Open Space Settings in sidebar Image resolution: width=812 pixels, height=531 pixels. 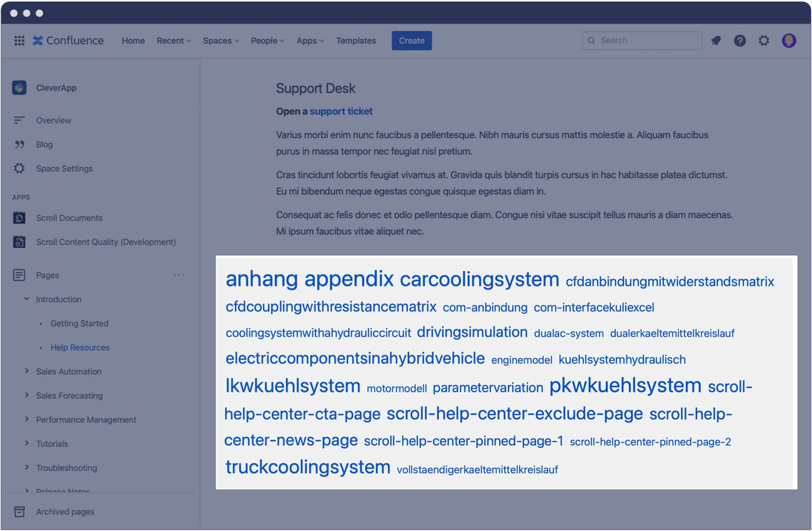coord(64,169)
